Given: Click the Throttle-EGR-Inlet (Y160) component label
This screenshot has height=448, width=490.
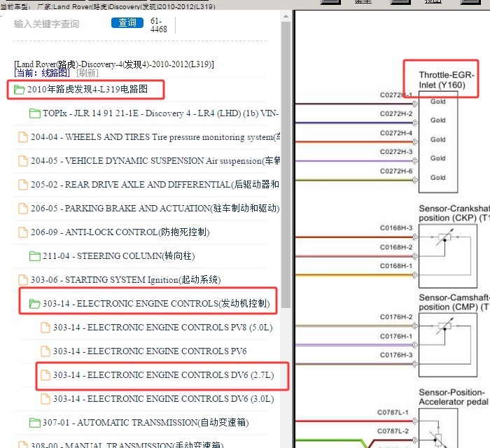Looking at the screenshot, I should pyautogui.click(x=447, y=80).
